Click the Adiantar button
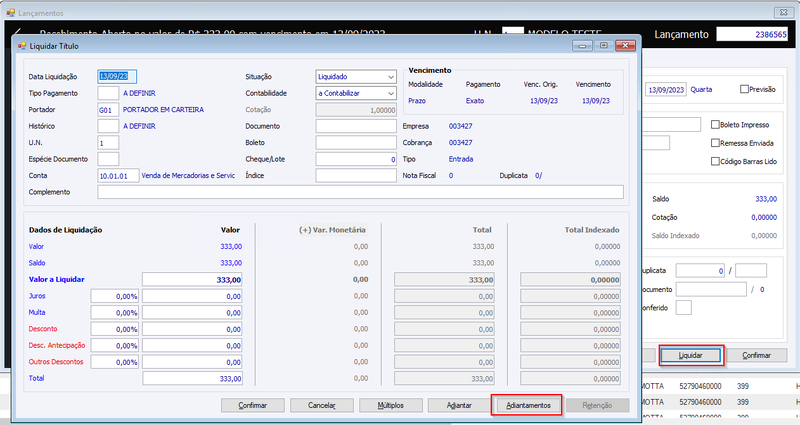Screen dimensions: 800x425 pos(459,405)
